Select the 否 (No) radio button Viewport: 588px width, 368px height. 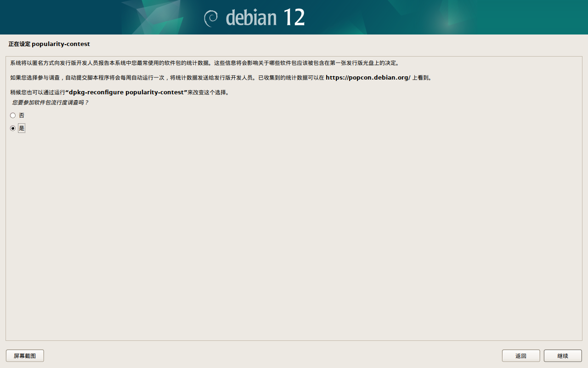pos(13,115)
